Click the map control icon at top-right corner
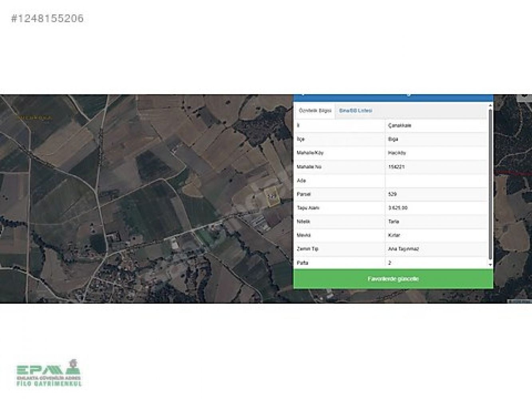 pyautogui.click(x=524, y=97)
